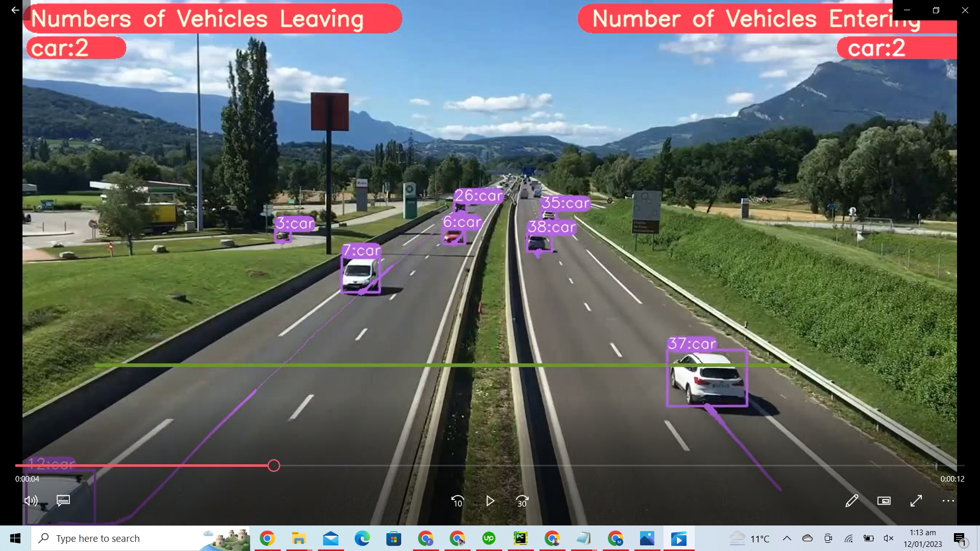Go back with top-left arrow
This screenshot has height=551, width=980.
(15, 10)
